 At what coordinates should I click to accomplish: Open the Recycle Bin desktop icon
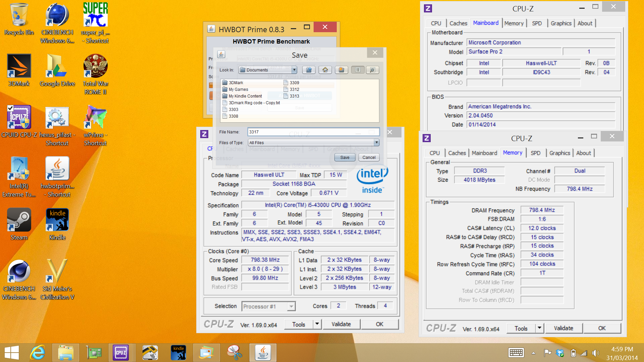click(19, 19)
